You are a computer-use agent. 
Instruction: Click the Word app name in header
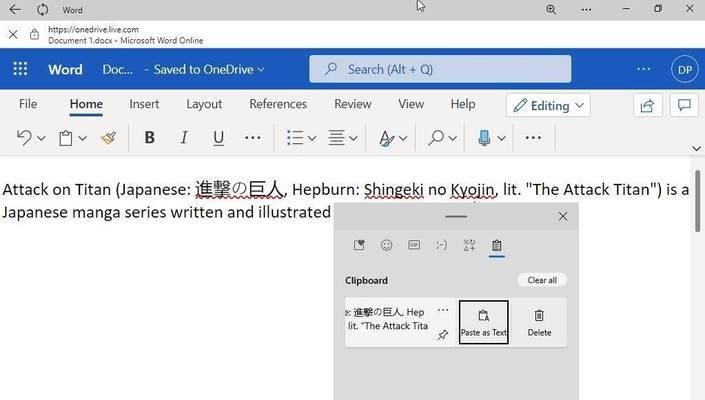66,69
